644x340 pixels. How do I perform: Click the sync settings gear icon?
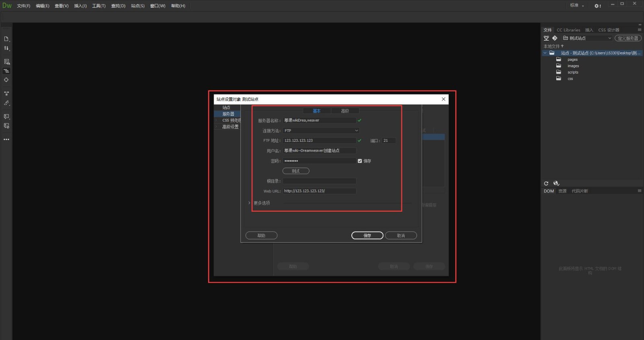point(598,6)
